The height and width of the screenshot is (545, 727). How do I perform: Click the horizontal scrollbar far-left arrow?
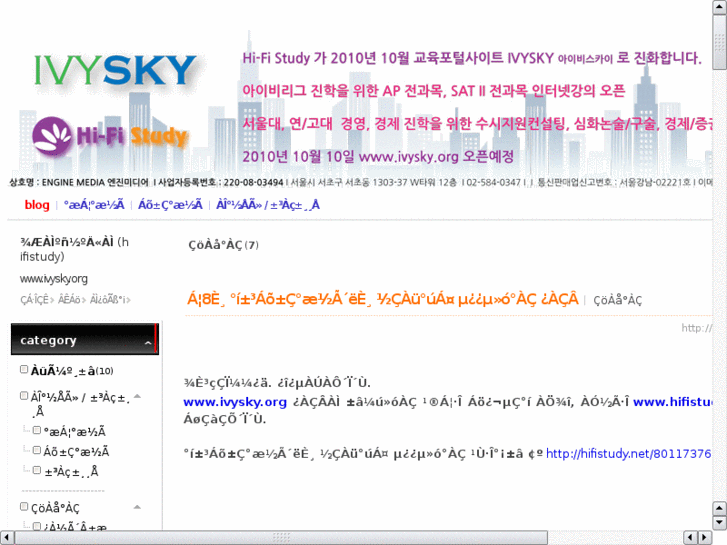click(7, 537)
